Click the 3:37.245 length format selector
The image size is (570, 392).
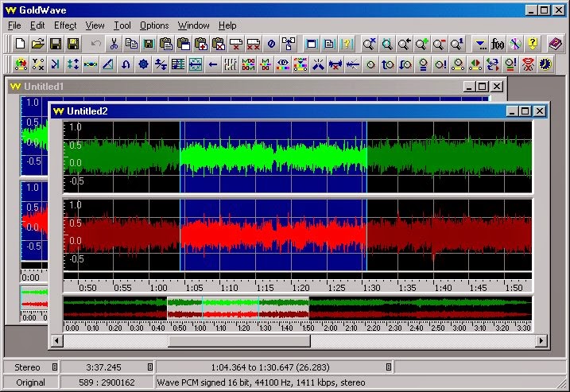pos(149,367)
